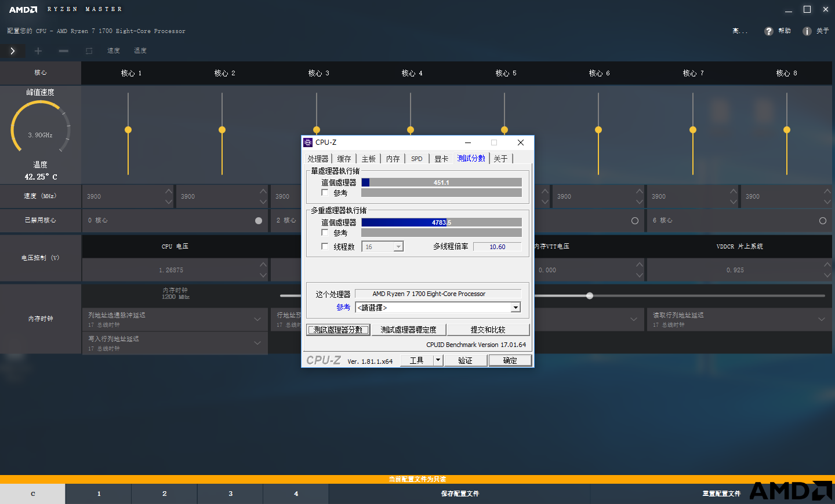Open the 关于 info icon
The height and width of the screenshot is (504, 835).
(x=807, y=31)
